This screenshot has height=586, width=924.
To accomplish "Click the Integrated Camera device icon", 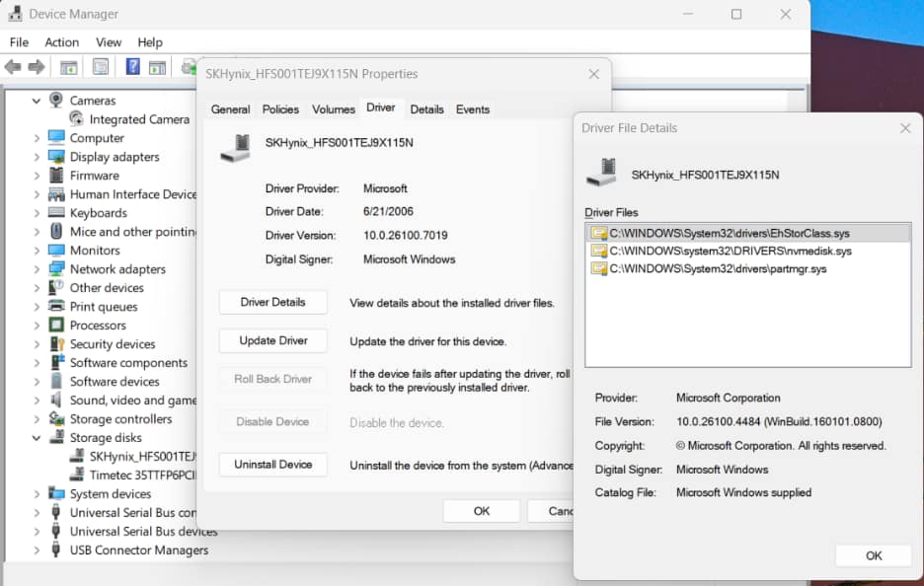I will [x=76, y=118].
